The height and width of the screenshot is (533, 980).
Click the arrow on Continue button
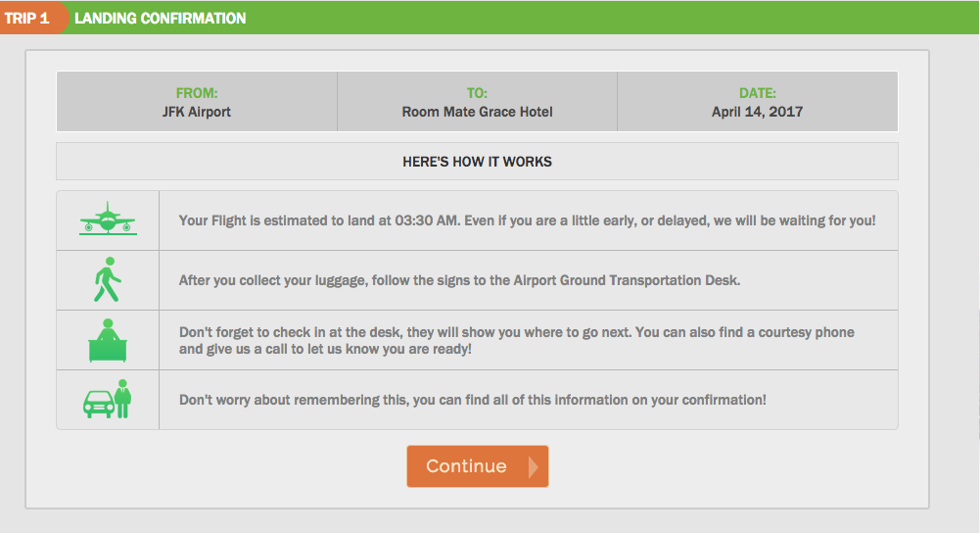point(534,466)
